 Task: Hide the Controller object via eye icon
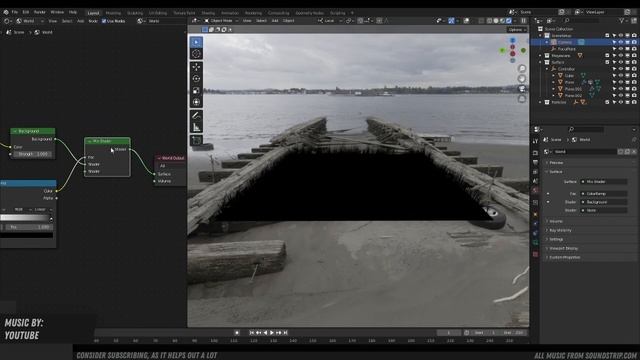point(621,69)
